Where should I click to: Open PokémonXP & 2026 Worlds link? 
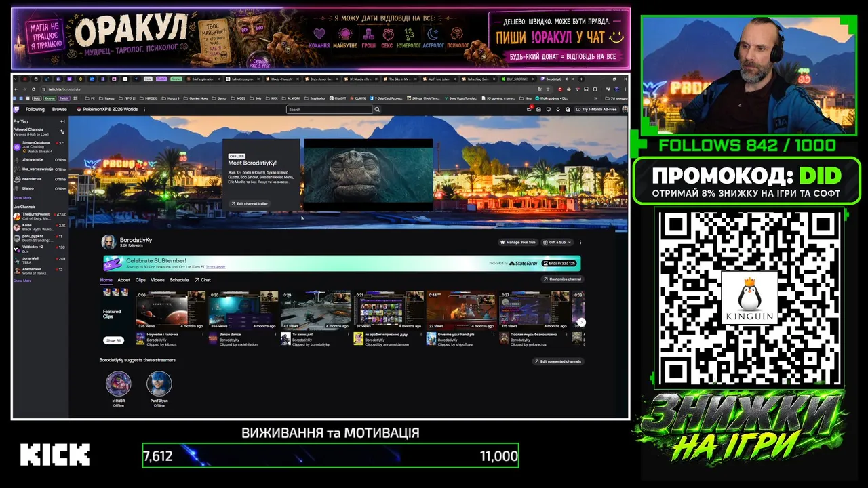point(107,109)
